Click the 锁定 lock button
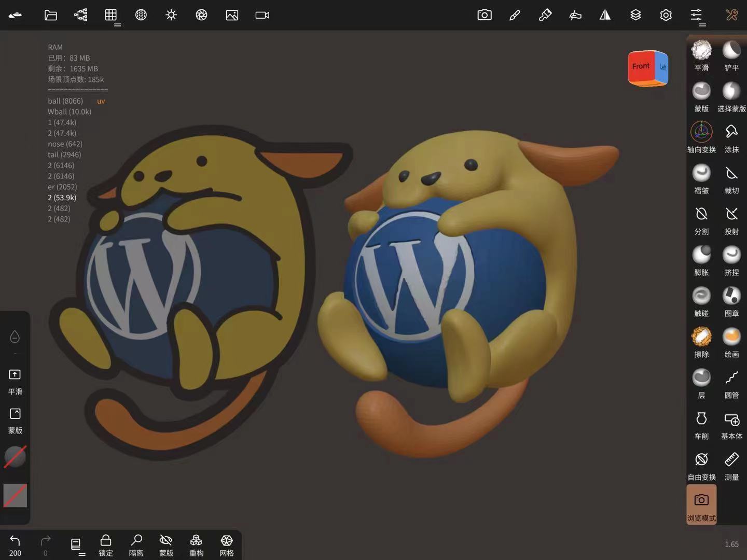The width and height of the screenshot is (747, 560). pos(106,545)
